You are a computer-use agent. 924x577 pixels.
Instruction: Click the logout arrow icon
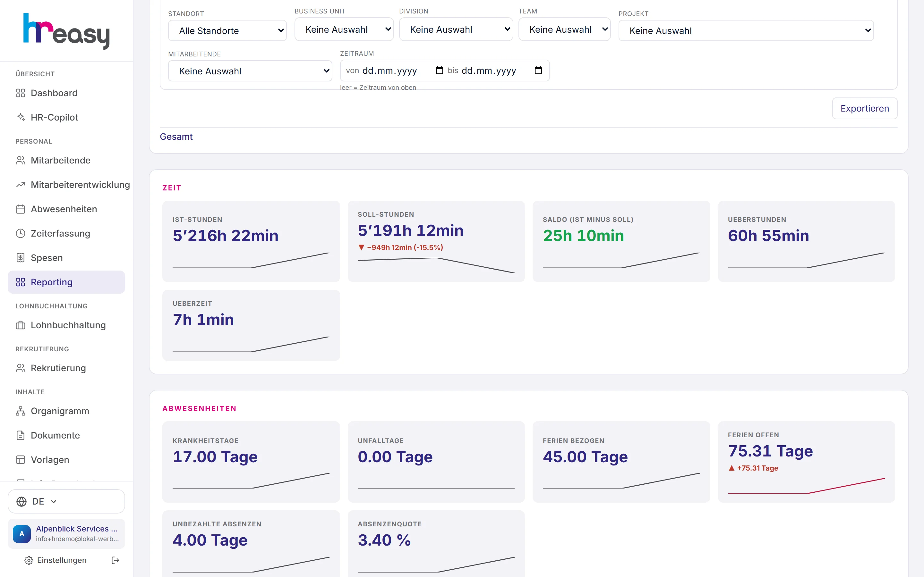click(115, 560)
